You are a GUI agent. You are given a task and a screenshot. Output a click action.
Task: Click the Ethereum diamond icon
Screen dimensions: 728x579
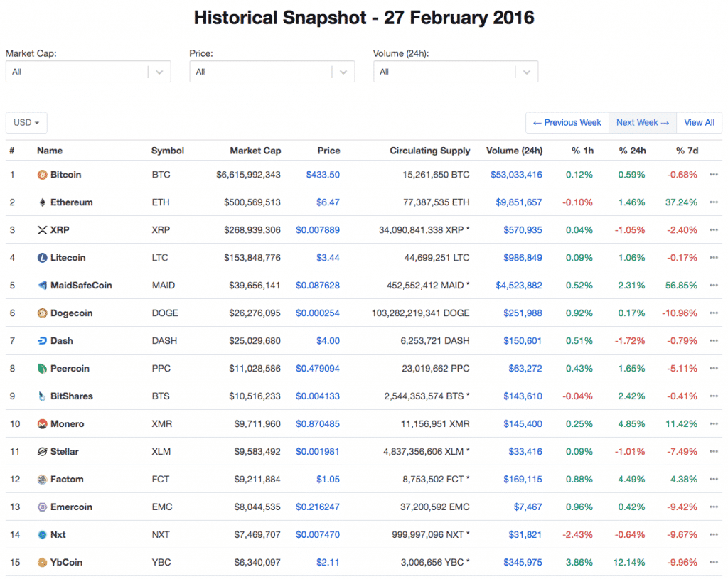pos(43,202)
